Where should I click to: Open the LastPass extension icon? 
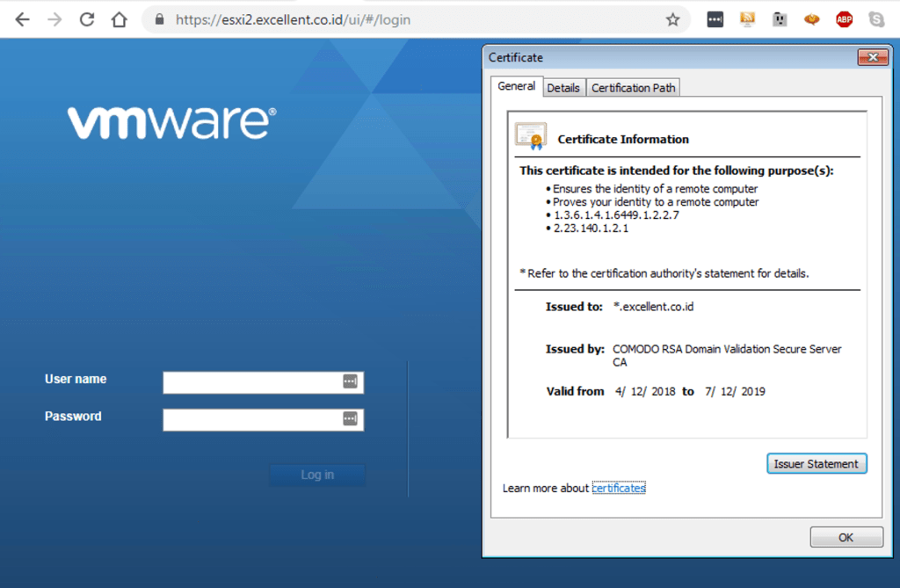pyautogui.click(x=715, y=19)
